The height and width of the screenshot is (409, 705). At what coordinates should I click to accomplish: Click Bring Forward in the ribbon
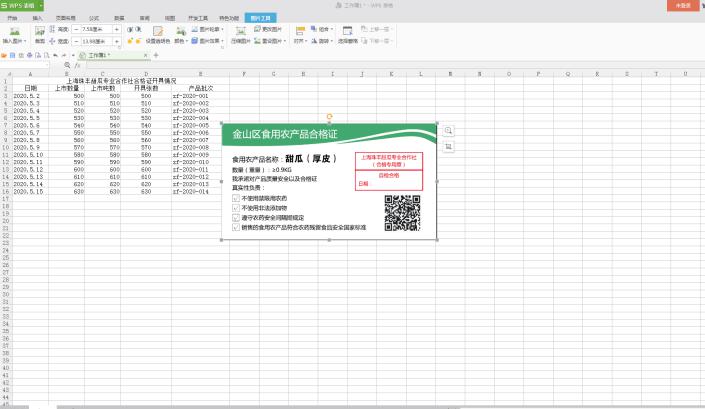coord(376,29)
